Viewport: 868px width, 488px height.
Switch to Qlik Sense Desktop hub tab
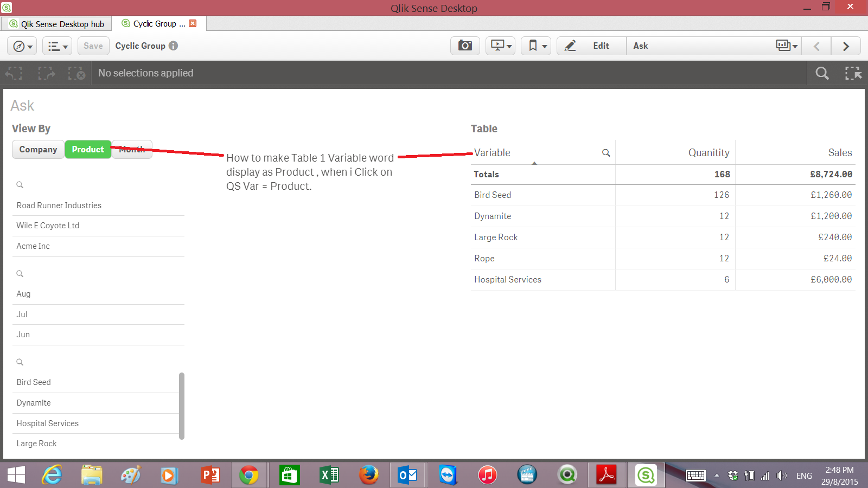56,24
